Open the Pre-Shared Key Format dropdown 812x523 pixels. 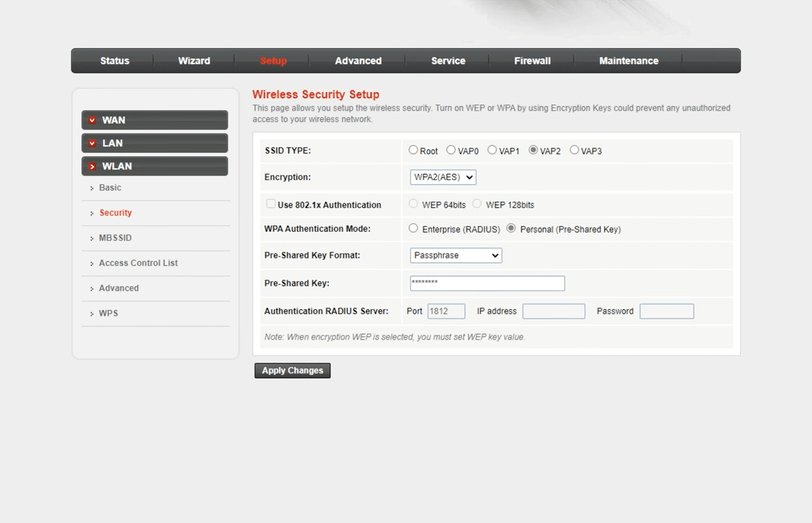(456, 256)
